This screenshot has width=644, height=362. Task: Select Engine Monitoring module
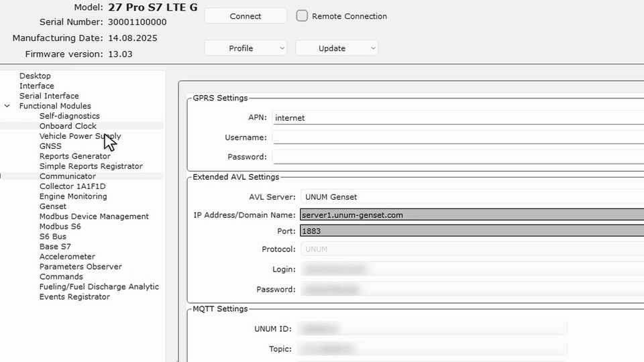(x=73, y=196)
